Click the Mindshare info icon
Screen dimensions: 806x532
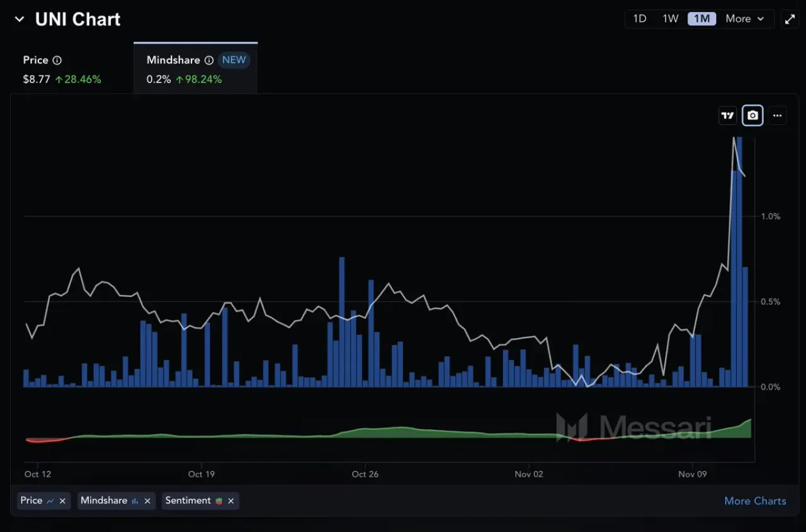point(209,60)
